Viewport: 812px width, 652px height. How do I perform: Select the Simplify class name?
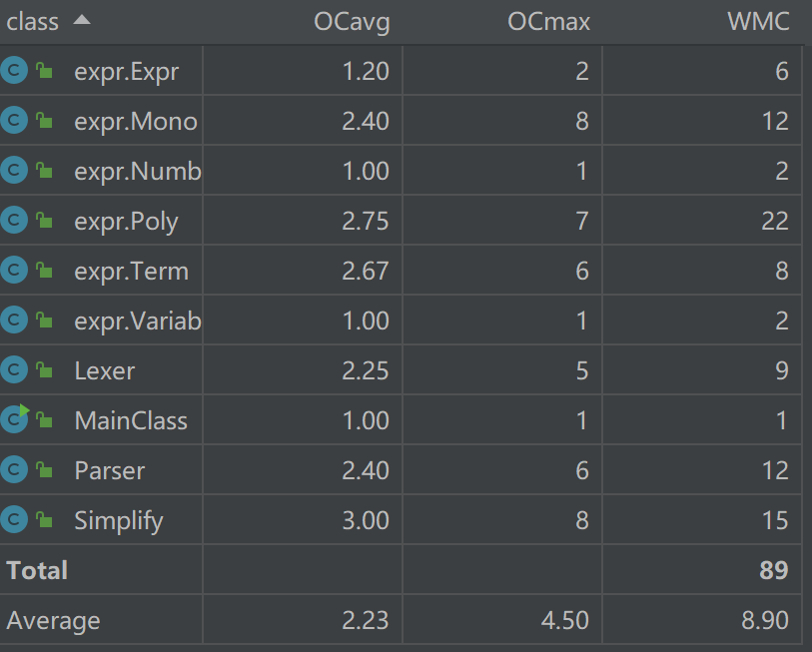coord(118,520)
